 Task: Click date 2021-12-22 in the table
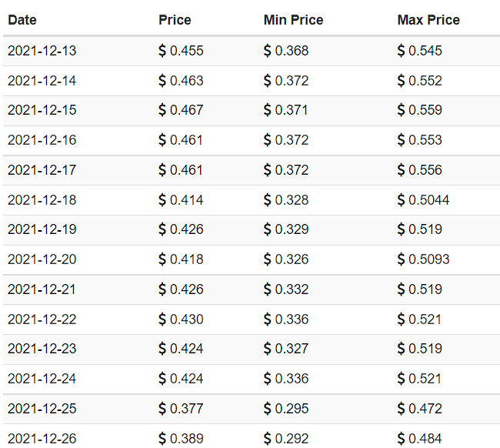click(42, 319)
